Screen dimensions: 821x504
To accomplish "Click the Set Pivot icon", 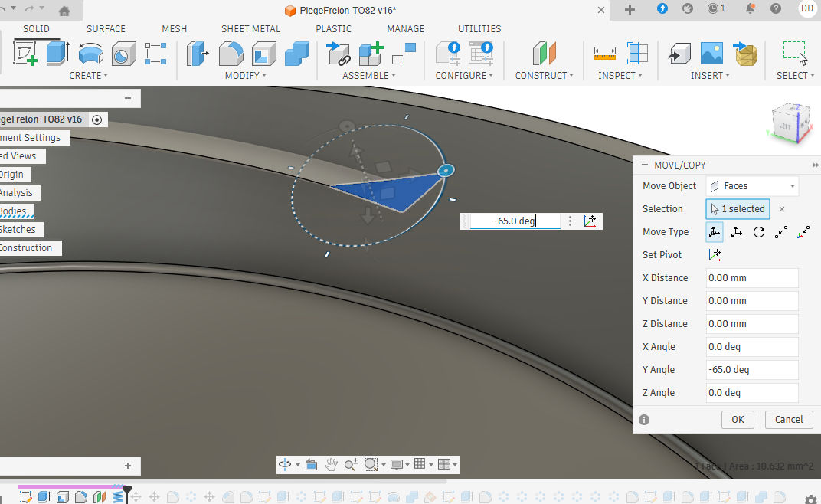I will point(715,255).
